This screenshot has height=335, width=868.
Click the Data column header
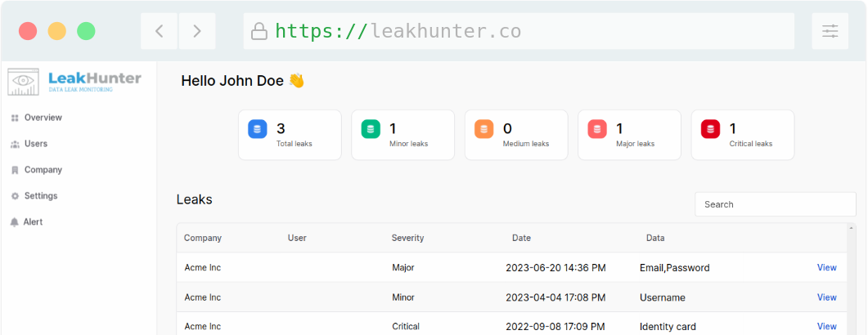[x=655, y=239]
